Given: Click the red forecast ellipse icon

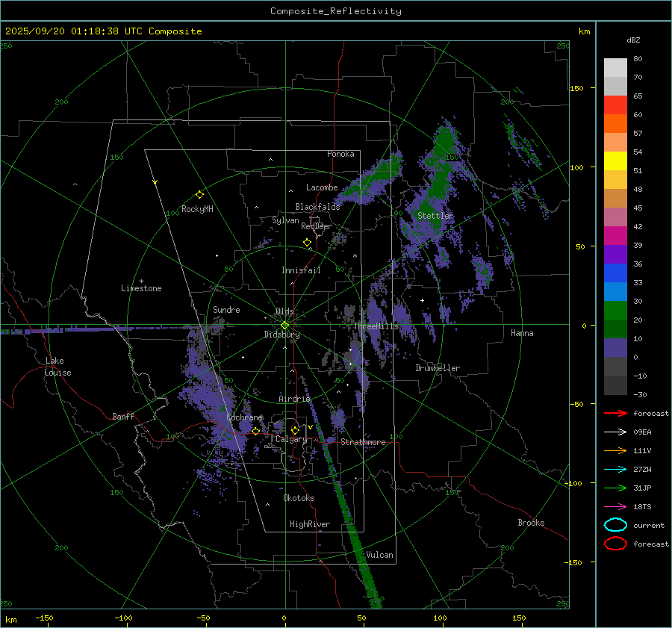Looking at the screenshot, I should (x=615, y=544).
